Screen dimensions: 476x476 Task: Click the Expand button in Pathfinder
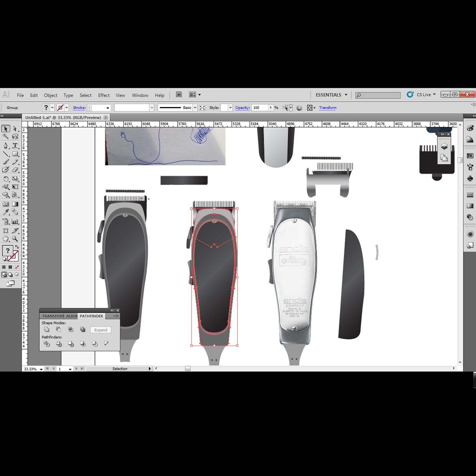[101, 330]
